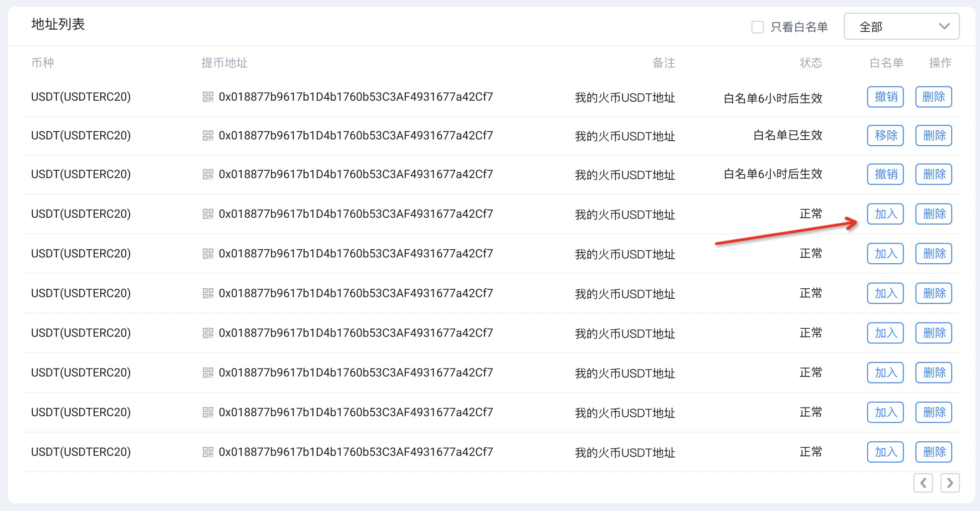Click 撤销 in the first table row
This screenshot has height=511, width=980.
tap(885, 97)
